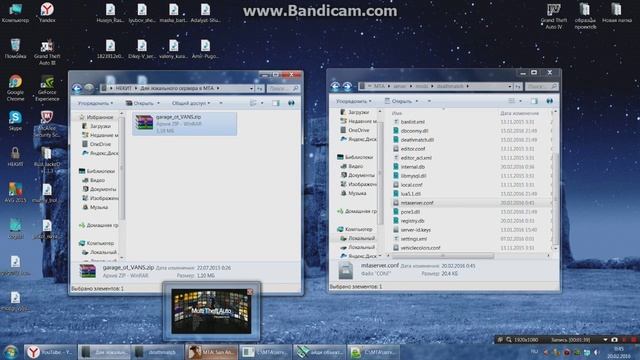Select the Adalyat-Shu desktop file
Screen dimensions: 640x360
click(x=205, y=12)
